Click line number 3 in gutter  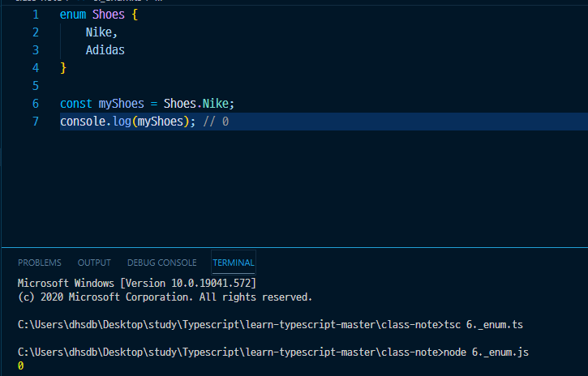tap(36, 50)
